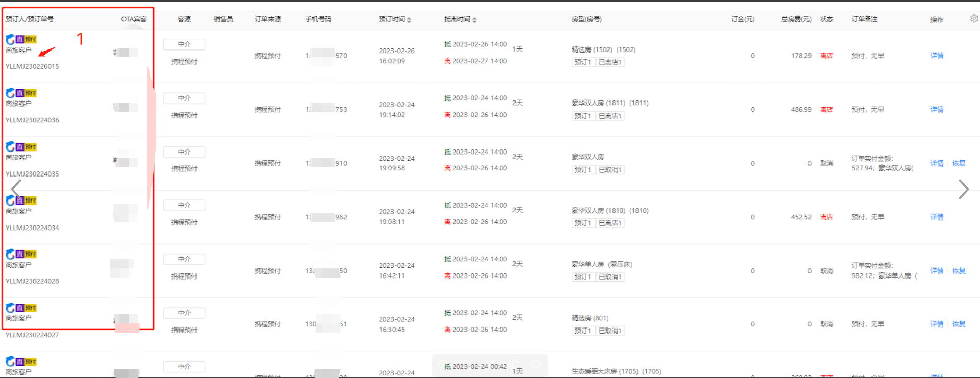Click 中介 tag in first order row
Viewport: 980px width, 378px height.
click(x=184, y=44)
